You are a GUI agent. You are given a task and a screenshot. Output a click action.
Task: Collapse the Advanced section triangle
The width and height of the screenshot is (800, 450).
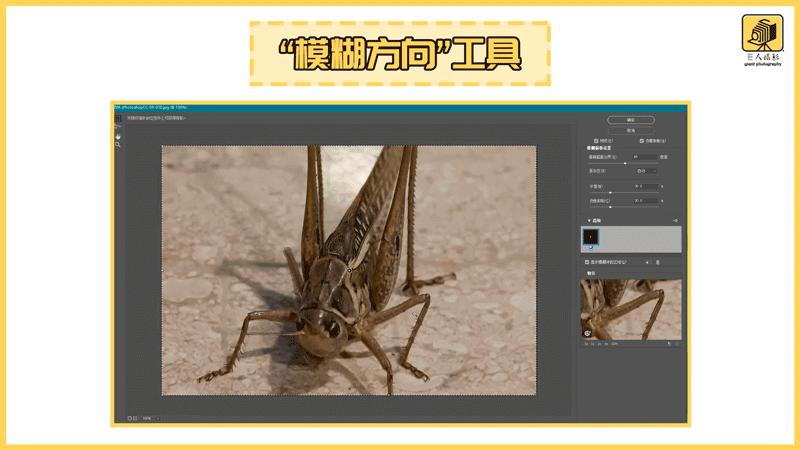[589, 221]
